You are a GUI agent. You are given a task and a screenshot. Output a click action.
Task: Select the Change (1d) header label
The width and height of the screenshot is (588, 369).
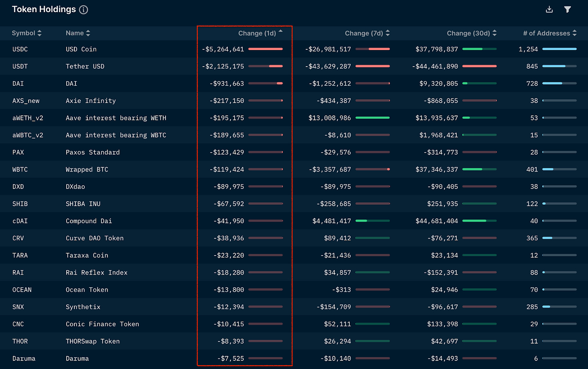tap(257, 33)
